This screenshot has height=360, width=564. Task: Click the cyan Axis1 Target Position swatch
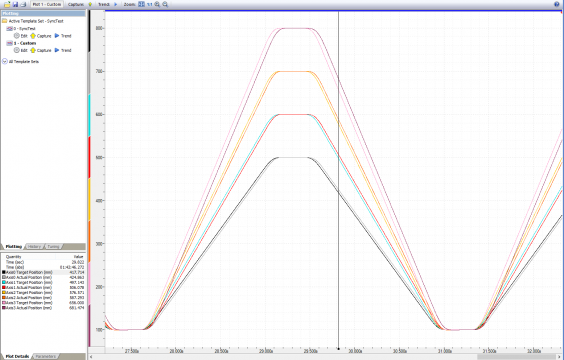(4, 283)
